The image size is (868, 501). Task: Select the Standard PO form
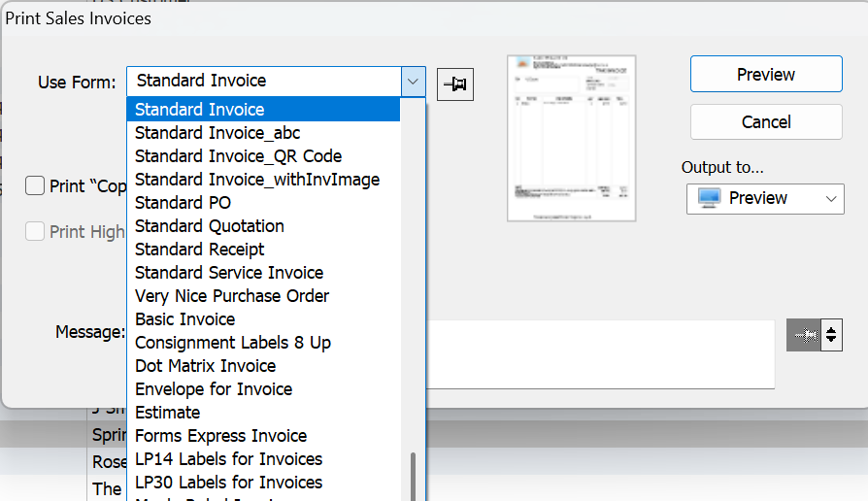263,203
